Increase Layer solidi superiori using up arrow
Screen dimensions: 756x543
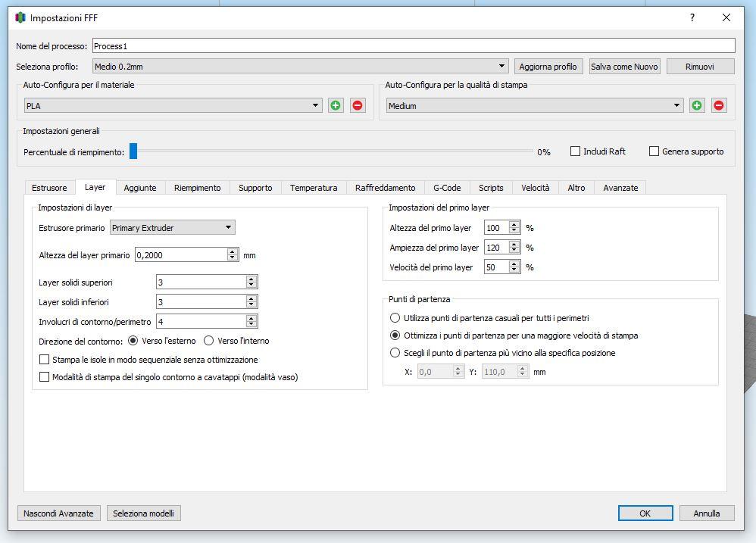(251, 279)
